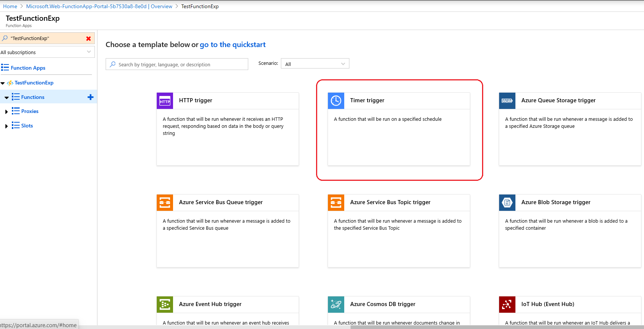The image size is (644, 329).
Task: Click "A function that will be run on a specified schedule"
Action: [388, 119]
